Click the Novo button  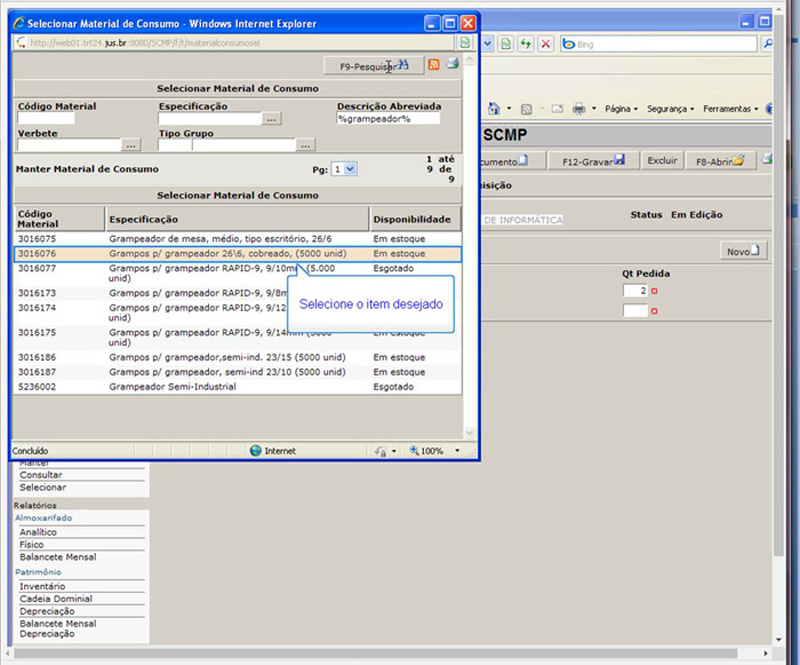coord(743,251)
